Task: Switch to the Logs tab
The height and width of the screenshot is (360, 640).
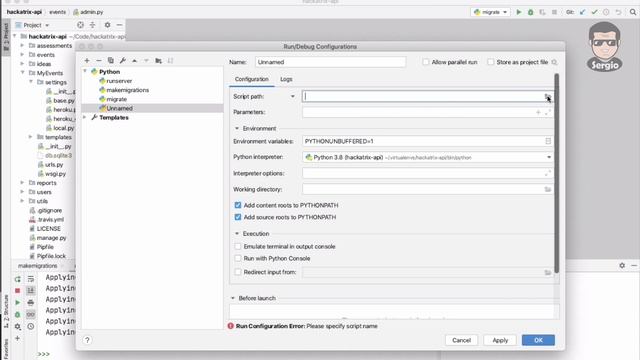Action: (286, 79)
